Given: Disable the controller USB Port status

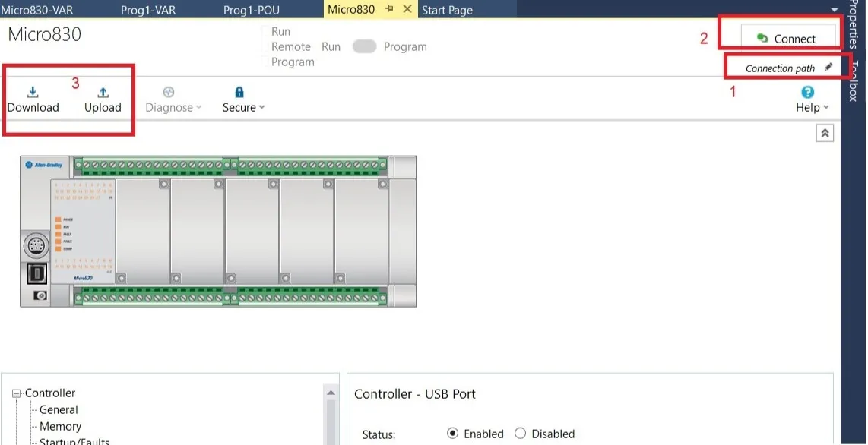Looking at the screenshot, I should click(x=520, y=433).
